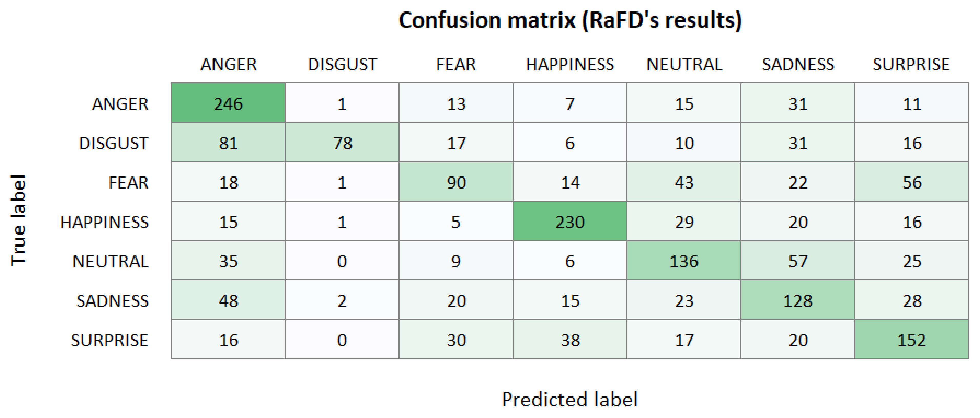Click the NEUTRAL row label

click(x=110, y=262)
